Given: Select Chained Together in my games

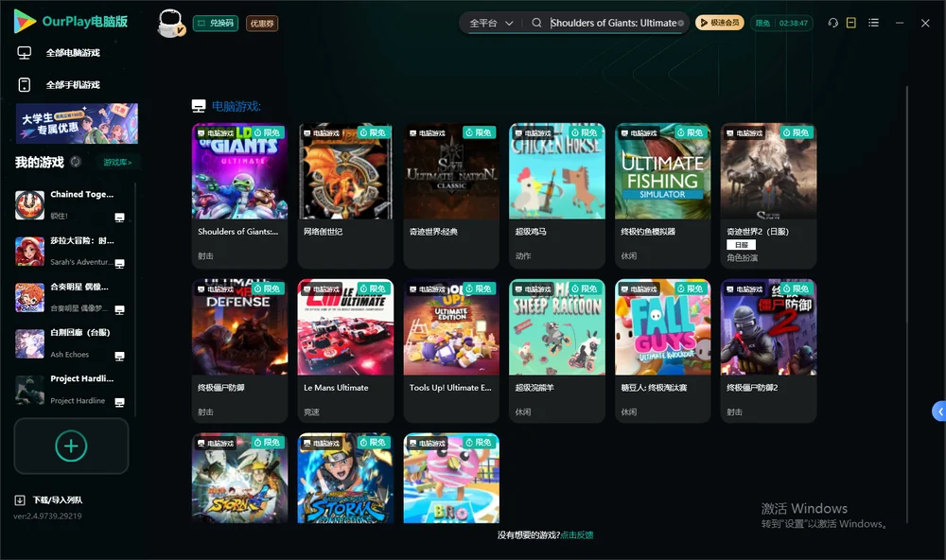Looking at the screenshot, I should pyautogui.click(x=69, y=205).
